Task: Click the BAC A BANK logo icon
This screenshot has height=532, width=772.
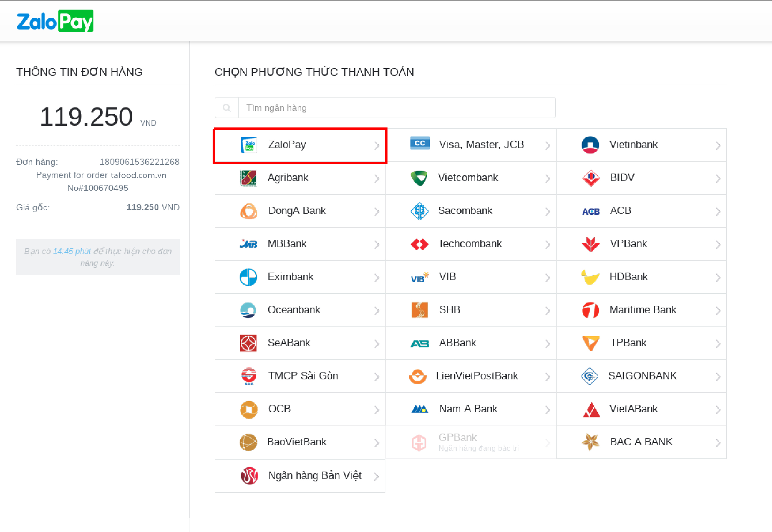Action: point(591,442)
